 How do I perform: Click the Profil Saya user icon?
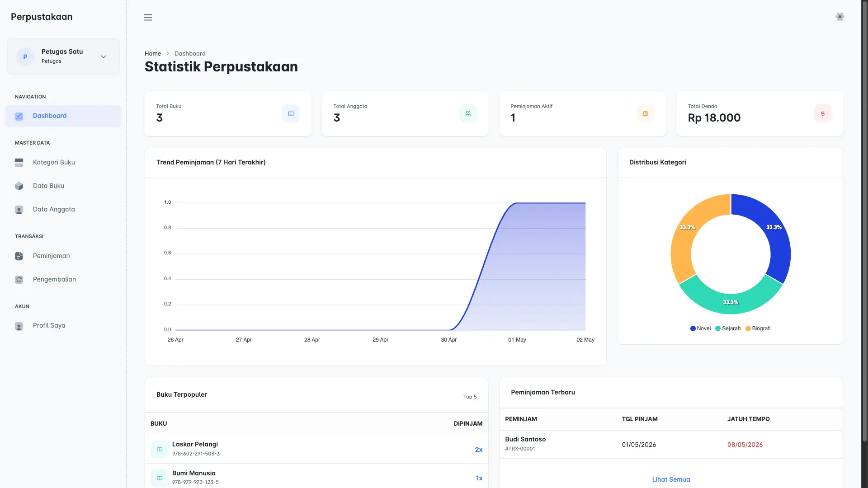coord(19,326)
